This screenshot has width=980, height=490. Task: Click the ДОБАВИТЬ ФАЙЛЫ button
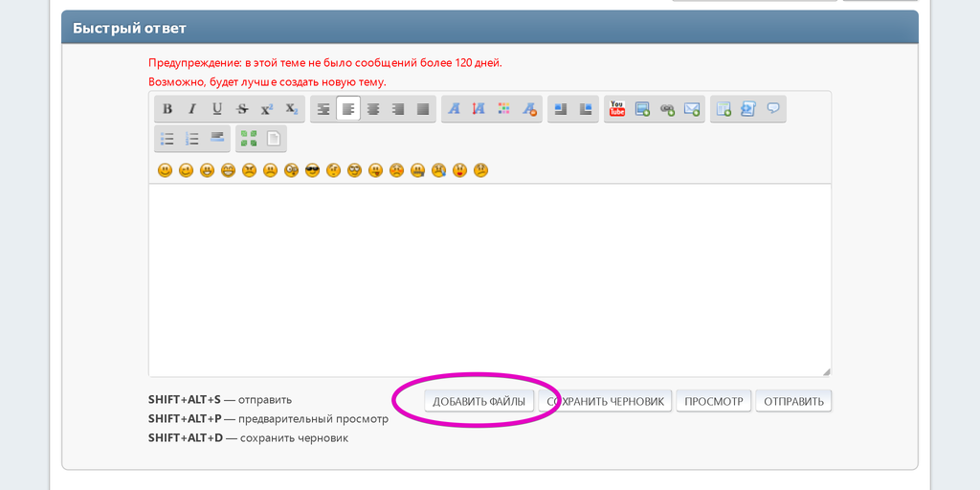[x=479, y=401]
